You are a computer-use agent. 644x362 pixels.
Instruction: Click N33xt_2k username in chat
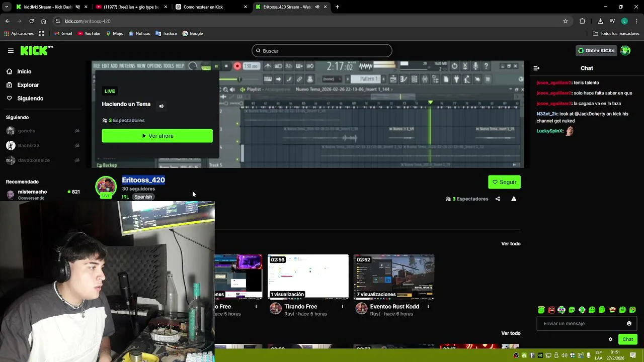(x=547, y=114)
